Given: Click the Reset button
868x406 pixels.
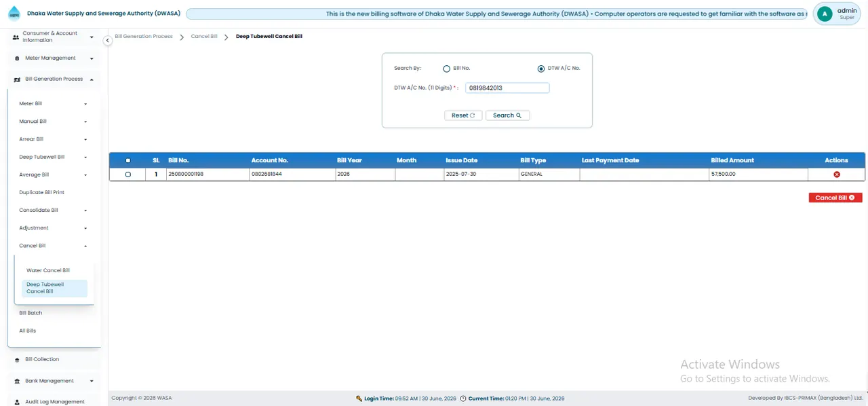Looking at the screenshot, I should coord(464,115).
